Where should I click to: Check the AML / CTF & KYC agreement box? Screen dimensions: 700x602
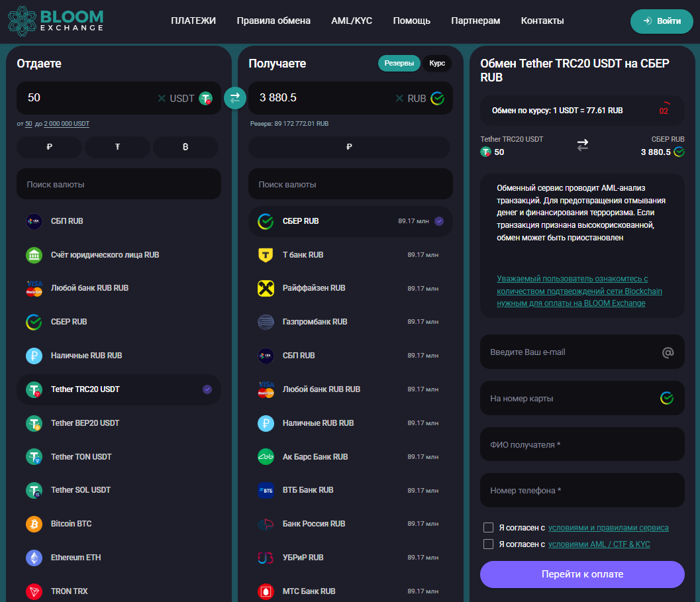488,544
